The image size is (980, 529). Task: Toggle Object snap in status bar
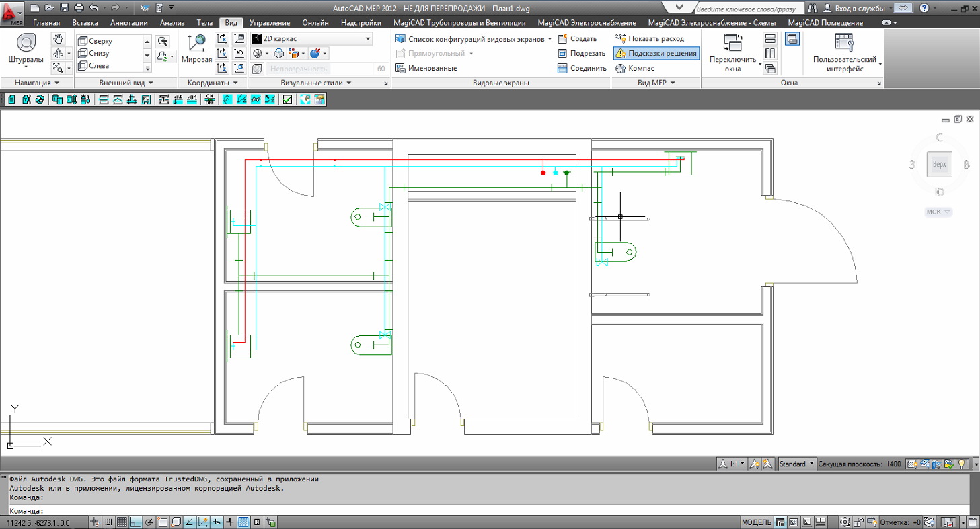(163, 522)
